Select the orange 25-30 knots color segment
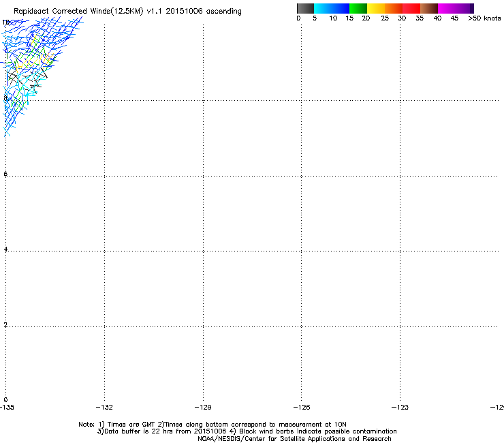Screen dimensions: 504x443 (394, 8)
